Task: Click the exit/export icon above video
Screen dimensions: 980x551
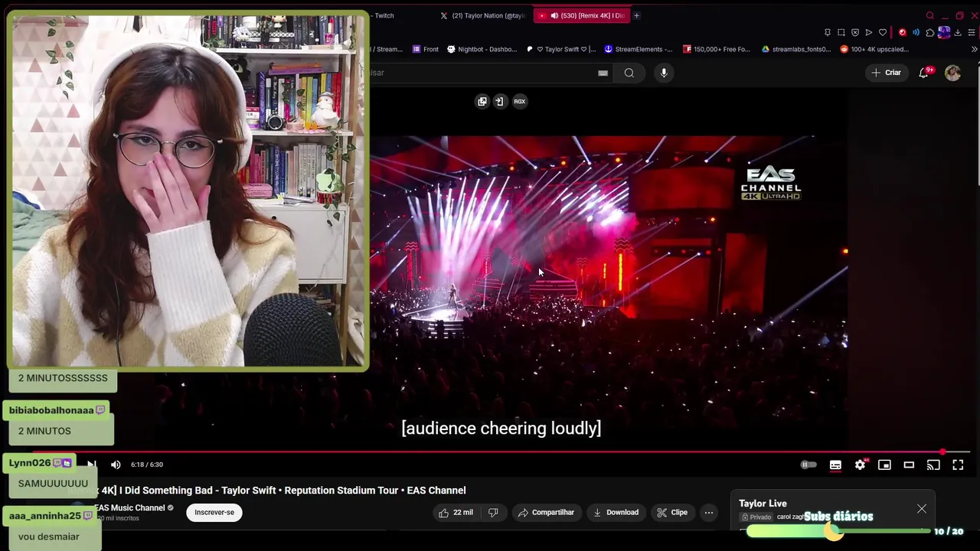Action: [x=499, y=101]
